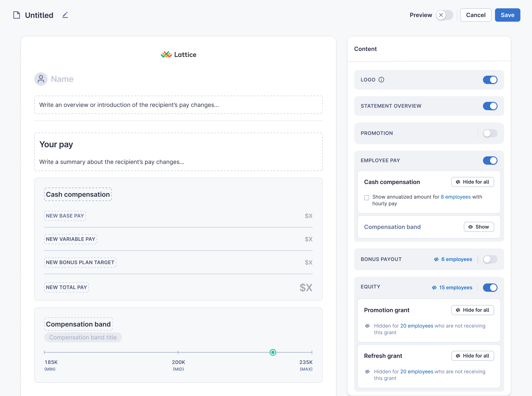Turn off the Statement Overview toggle
The image size is (532, 396).
490,106
